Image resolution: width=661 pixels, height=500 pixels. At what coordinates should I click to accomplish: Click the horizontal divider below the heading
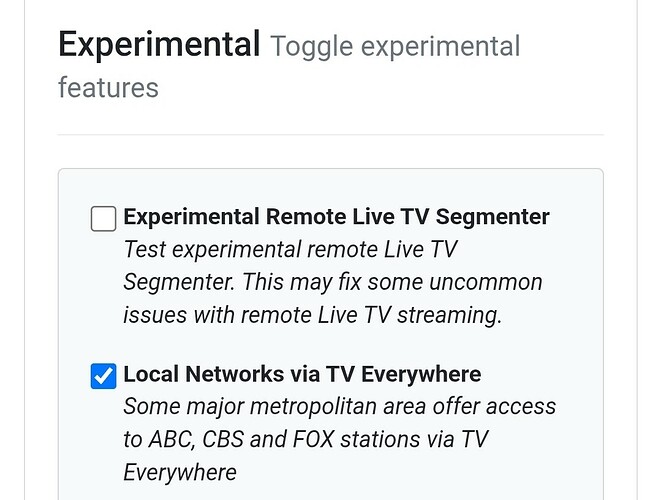[331, 134]
